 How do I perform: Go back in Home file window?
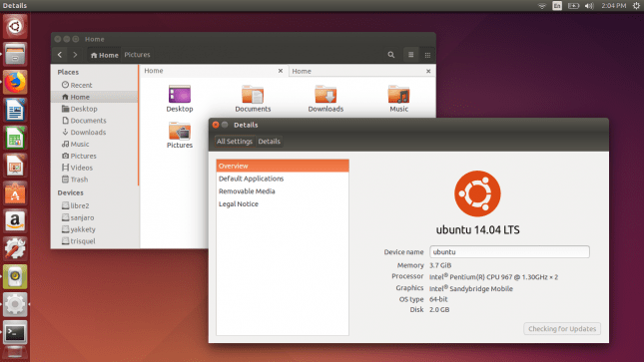coord(60,55)
